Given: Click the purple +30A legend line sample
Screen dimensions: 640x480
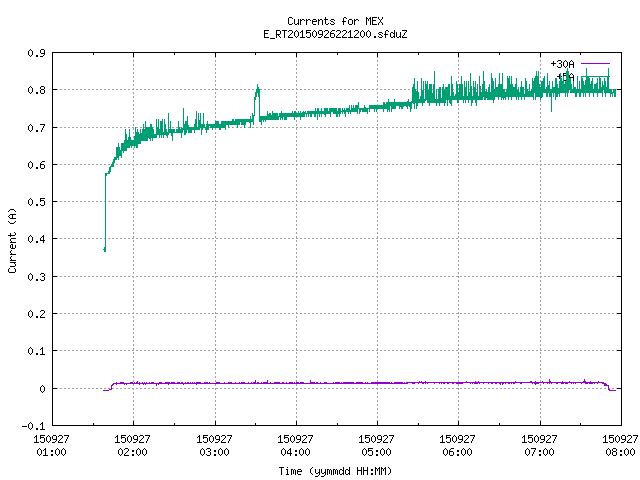Looking at the screenshot, I should [595, 64].
